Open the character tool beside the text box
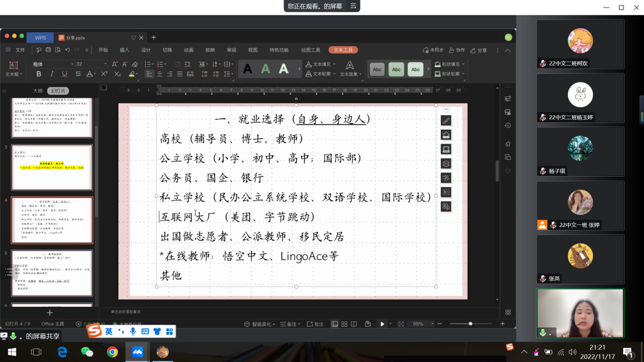This screenshot has width=644, height=362. click(446, 178)
